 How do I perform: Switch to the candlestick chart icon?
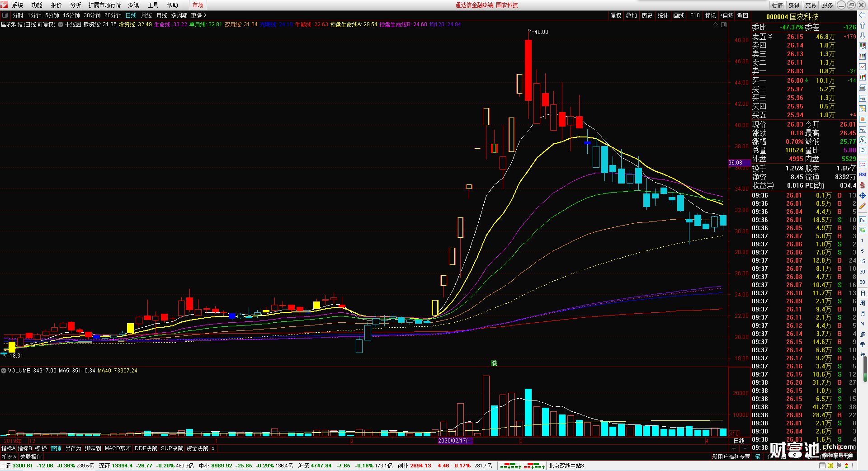(x=863, y=77)
